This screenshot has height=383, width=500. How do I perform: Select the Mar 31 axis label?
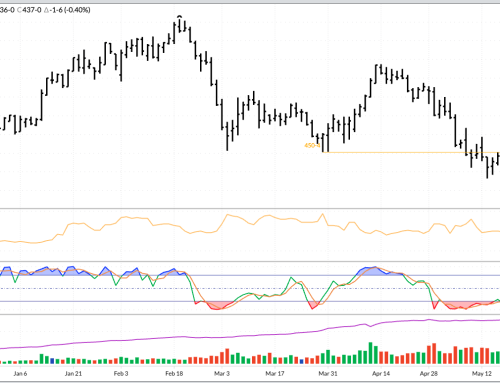pos(328,373)
